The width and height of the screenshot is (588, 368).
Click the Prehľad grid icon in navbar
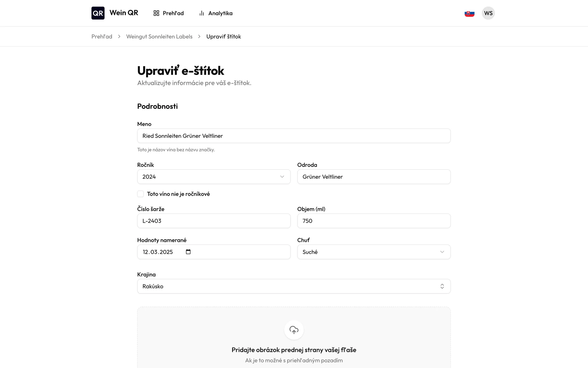pyautogui.click(x=156, y=13)
